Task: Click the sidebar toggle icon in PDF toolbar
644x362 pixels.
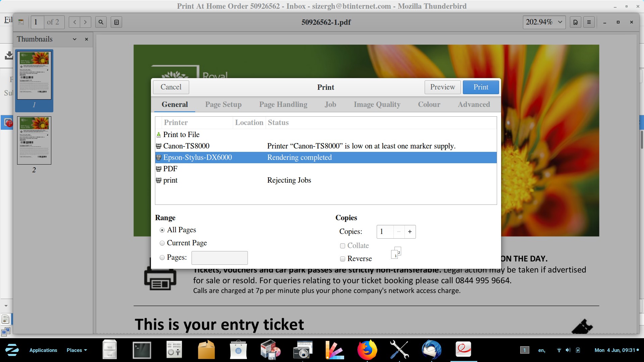Action: (x=21, y=22)
